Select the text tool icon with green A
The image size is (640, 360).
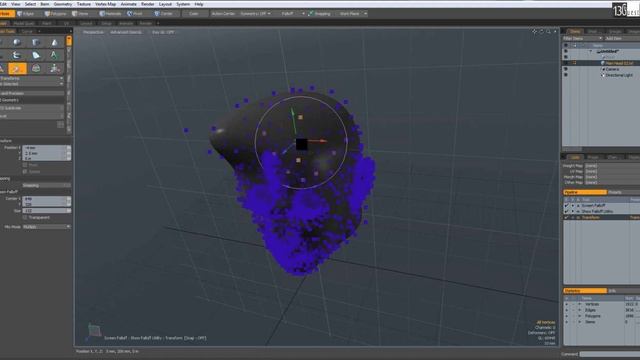(54, 55)
